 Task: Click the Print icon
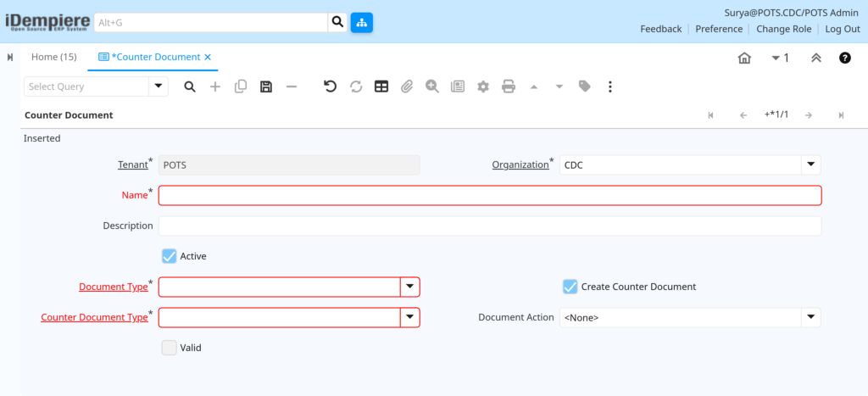509,87
